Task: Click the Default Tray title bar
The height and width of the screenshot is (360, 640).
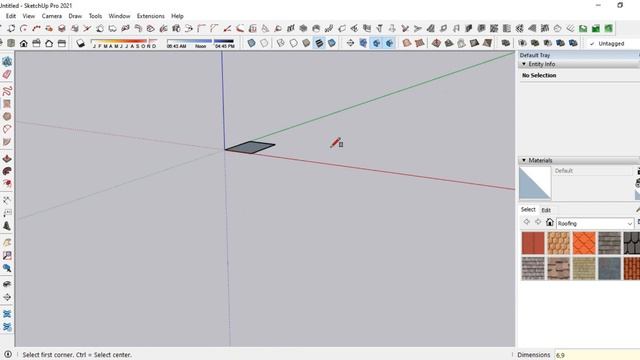Action: point(578,55)
